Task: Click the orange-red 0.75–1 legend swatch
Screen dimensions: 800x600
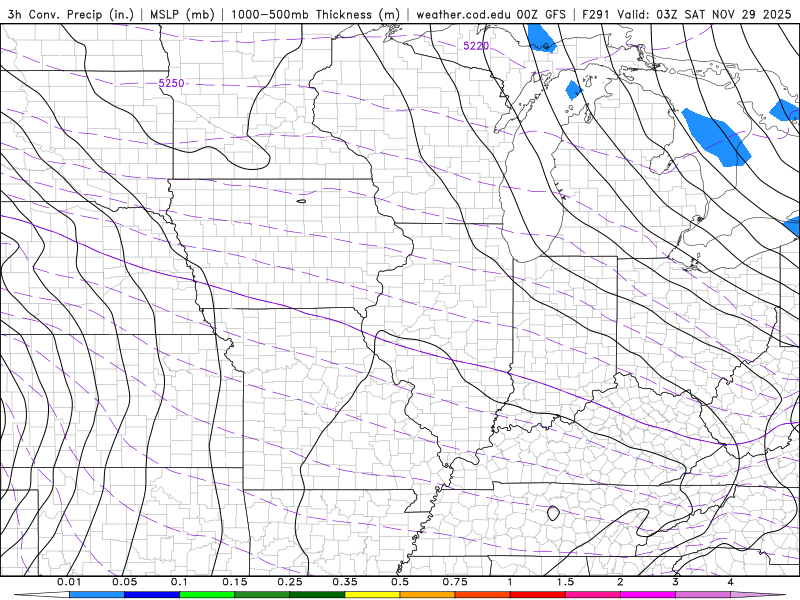Action: (483, 595)
